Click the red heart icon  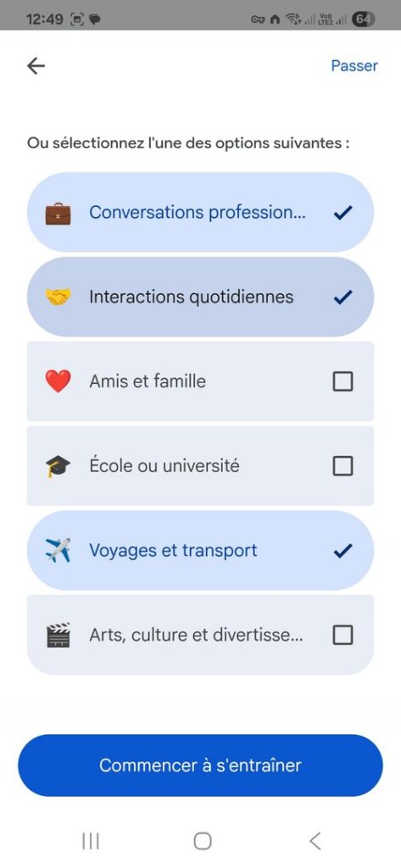pos(58,381)
